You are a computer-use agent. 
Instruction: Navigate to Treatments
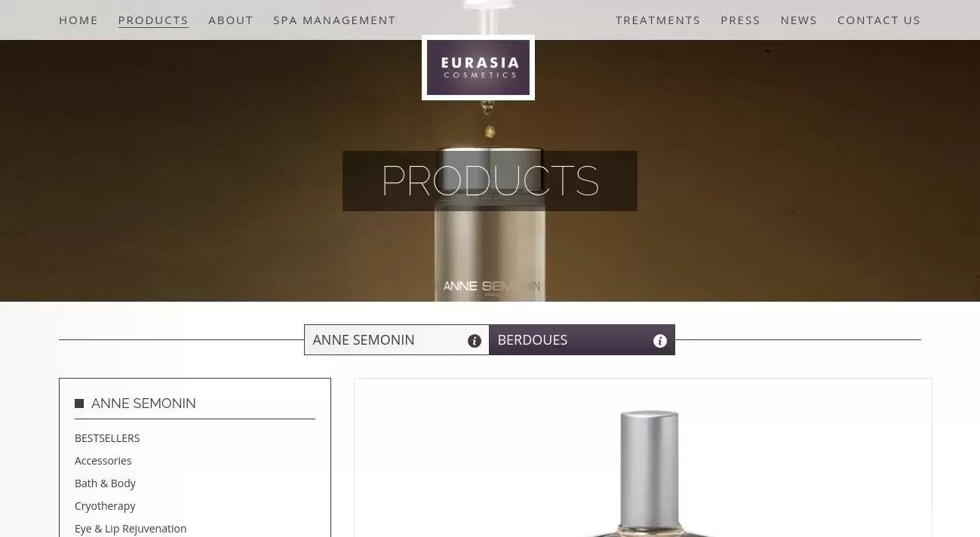[x=658, y=20]
